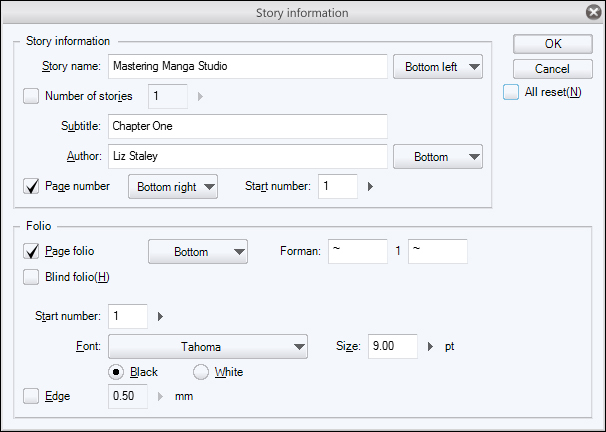Open the Edge width stepper arrow
Image resolution: width=606 pixels, height=432 pixels.
(x=160, y=396)
